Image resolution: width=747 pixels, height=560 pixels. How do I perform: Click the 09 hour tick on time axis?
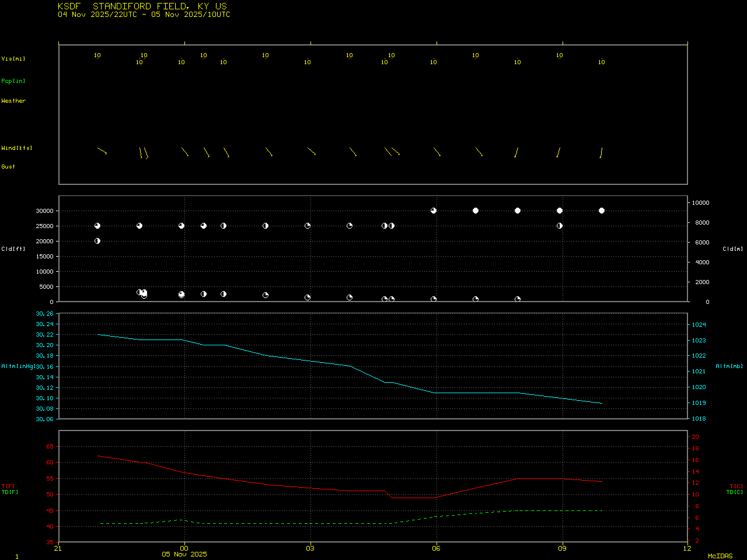(563, 548)
